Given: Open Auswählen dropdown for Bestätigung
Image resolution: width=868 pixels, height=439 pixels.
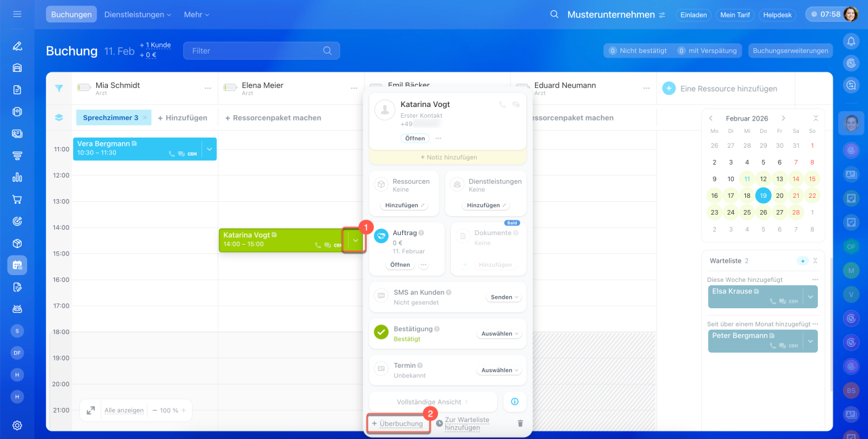Looking at the screenshot, I should click(500, 334).
